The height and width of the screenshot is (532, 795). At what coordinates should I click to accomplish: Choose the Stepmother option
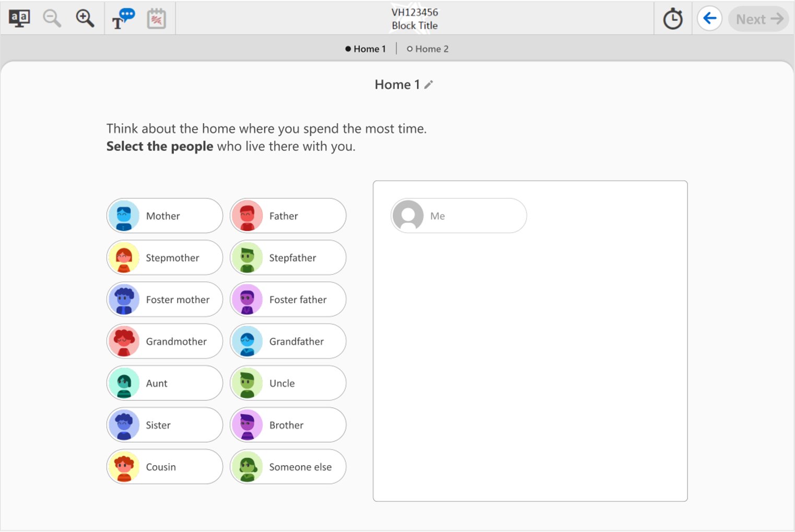tap(165, 258)
